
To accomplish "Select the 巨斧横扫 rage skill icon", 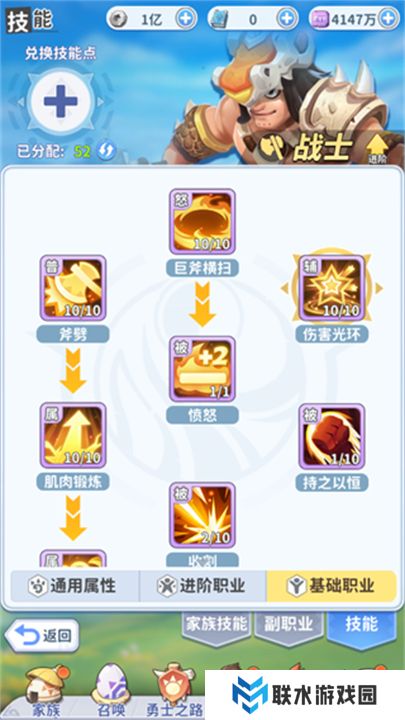I will [202, 222].
